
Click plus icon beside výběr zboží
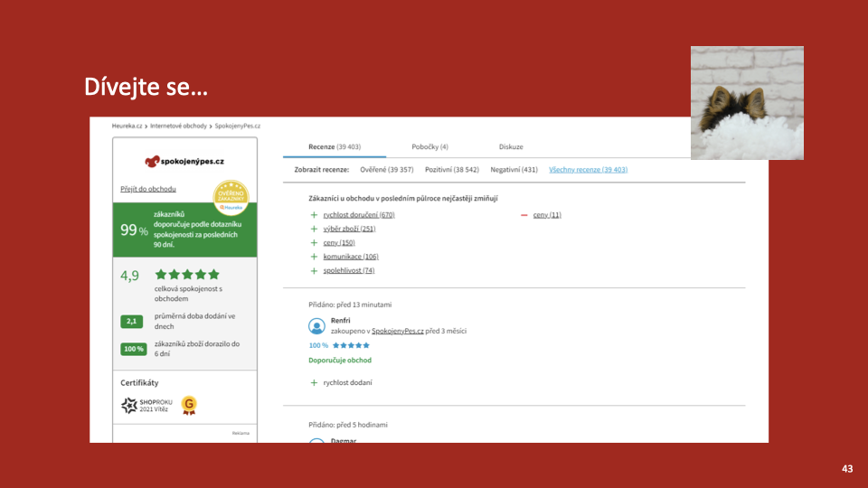pyautogui.click(x=314, y=229)
